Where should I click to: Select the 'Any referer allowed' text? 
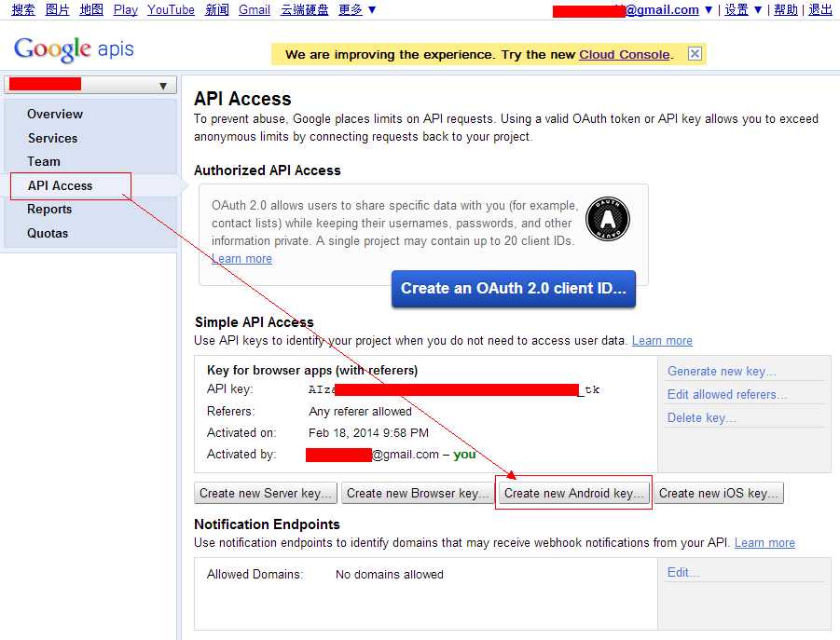point(361,412)
